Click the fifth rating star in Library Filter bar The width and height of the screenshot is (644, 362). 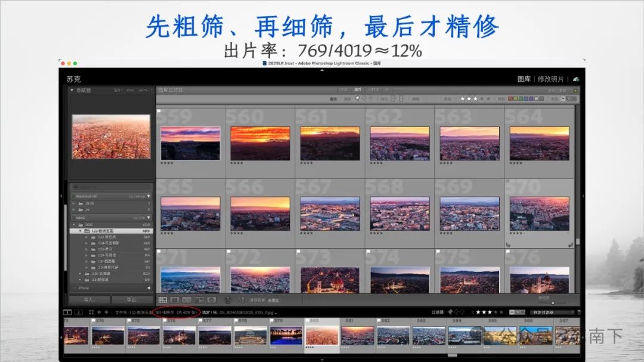pyautogui.click(x=488, y=98)
